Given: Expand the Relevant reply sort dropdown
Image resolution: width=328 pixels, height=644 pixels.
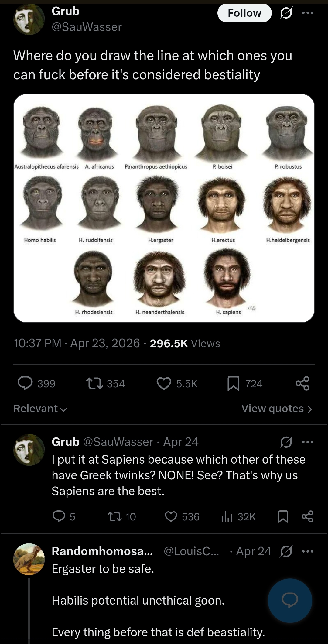Looking at the screenshot, I should pyautogui.click(x=40, y=409).
